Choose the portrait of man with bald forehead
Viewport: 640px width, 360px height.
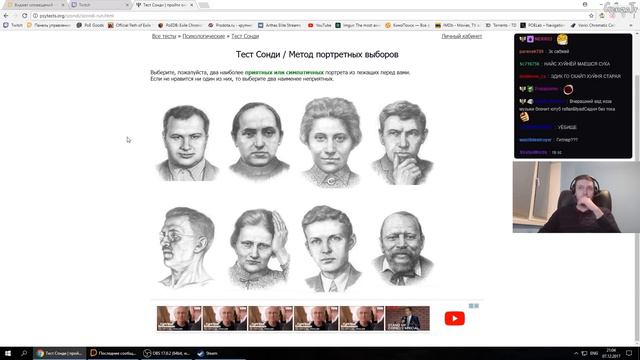coord(258,141)
